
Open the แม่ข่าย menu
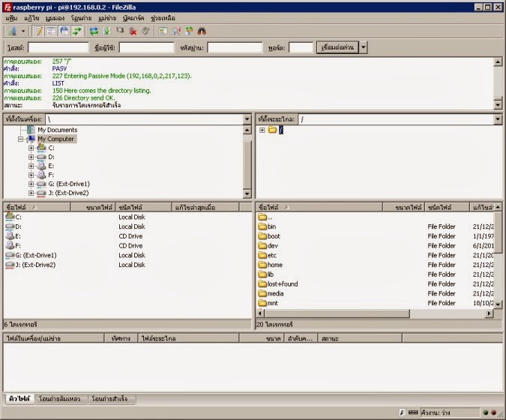coord(107,18)
